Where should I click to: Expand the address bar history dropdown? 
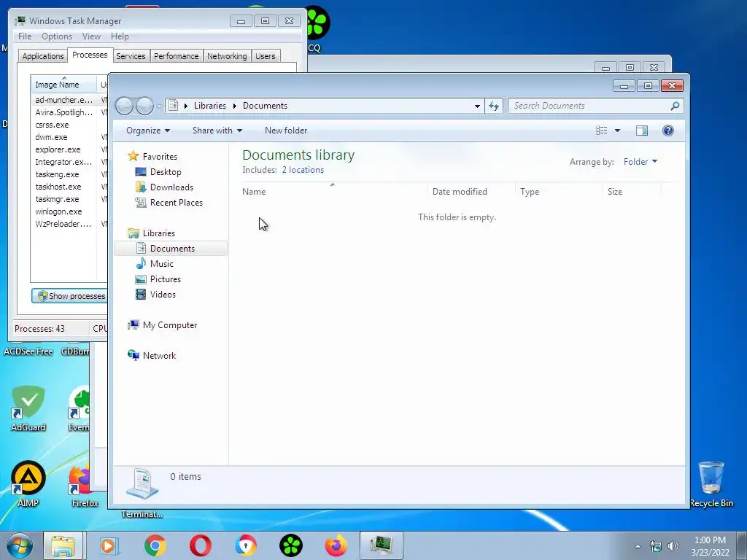pos(477,106)
